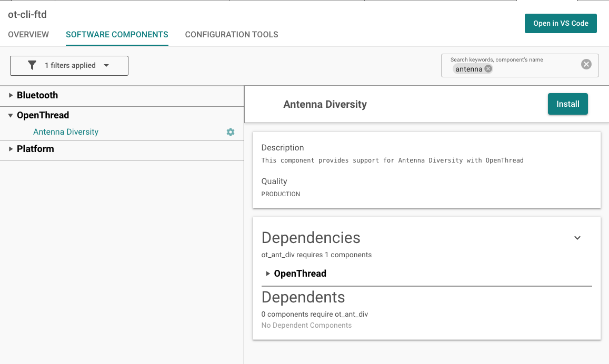Open the Antenna Diversity gear settings icon
The image size is (609, 364).
click(x=231, y=132)
